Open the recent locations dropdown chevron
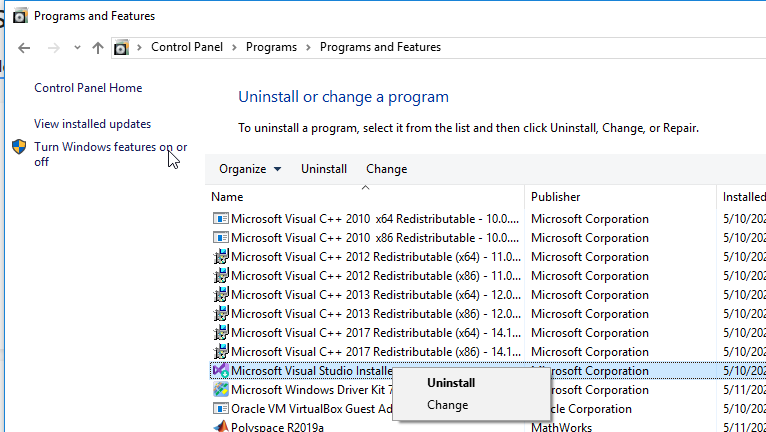Image resolution: width=766 pixels, height=432 pixels. pyautogui.click(x=77, y=47)
